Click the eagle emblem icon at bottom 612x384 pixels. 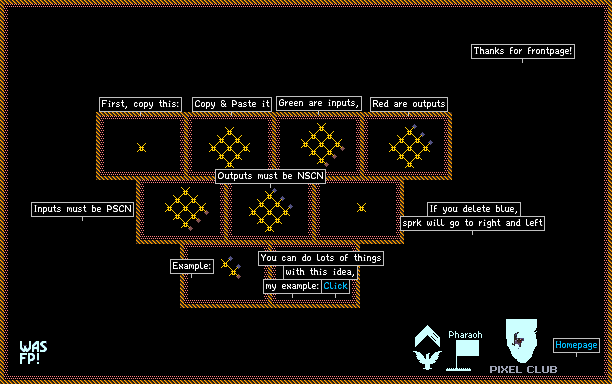coord(427,360)
